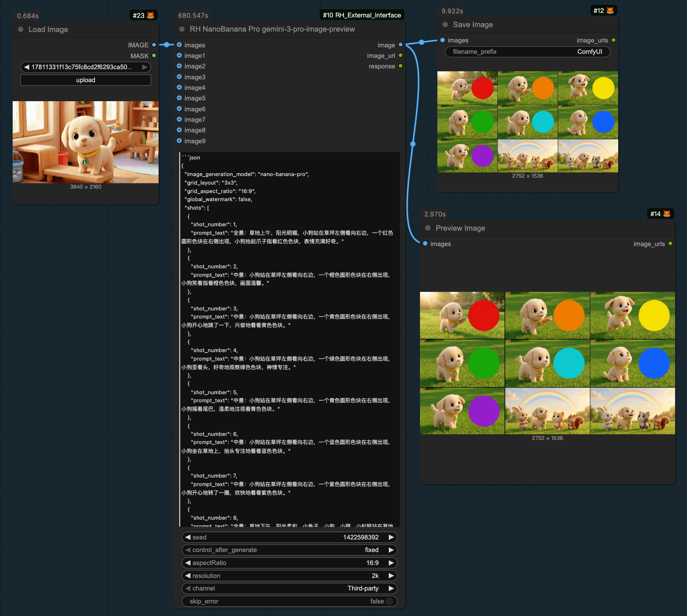687x616 pixels.
Task: Click the image2 input port
Action: coord(179,66)
